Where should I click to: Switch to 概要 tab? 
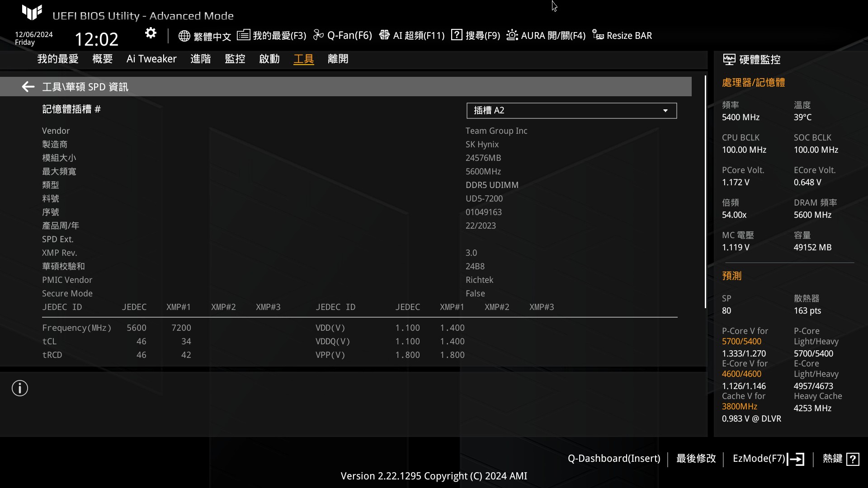pyautogui.click(x=103, y=59)
